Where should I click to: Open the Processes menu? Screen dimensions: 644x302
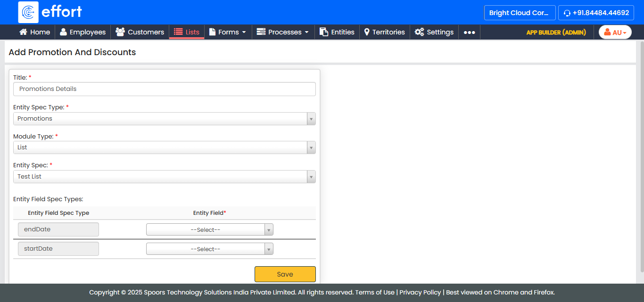282,32
